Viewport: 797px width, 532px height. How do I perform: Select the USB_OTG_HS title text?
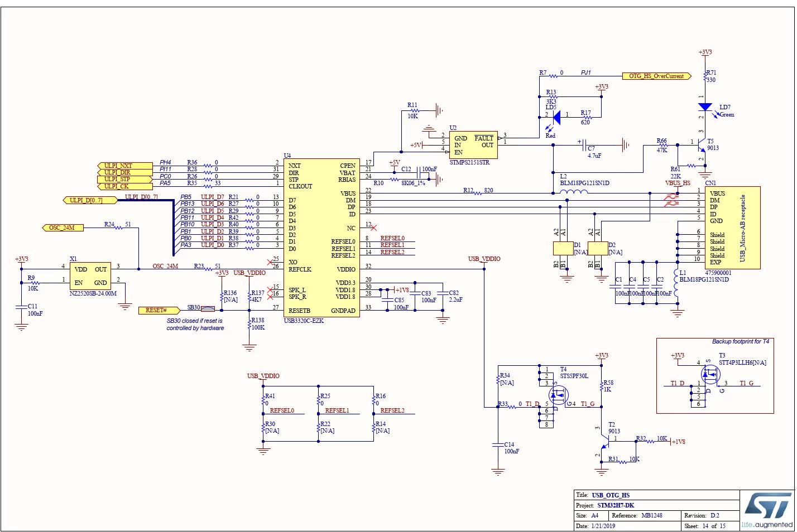pos(611,495)
